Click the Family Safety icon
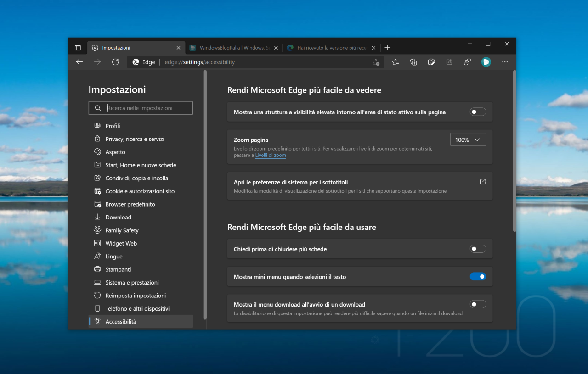The height and width of the screenshot is (374, 588). click(97, 230)
